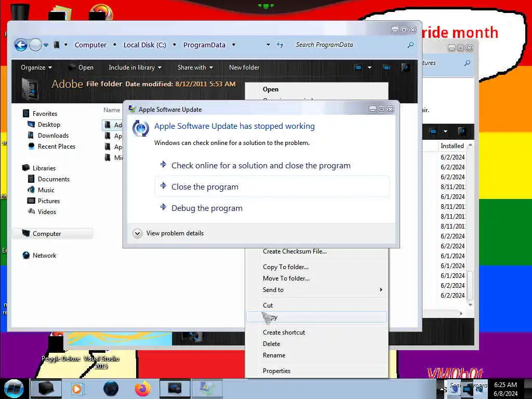Click the change view icon in Explorer
The width and height of the screenshot is (532, 399).
(358, 68)
